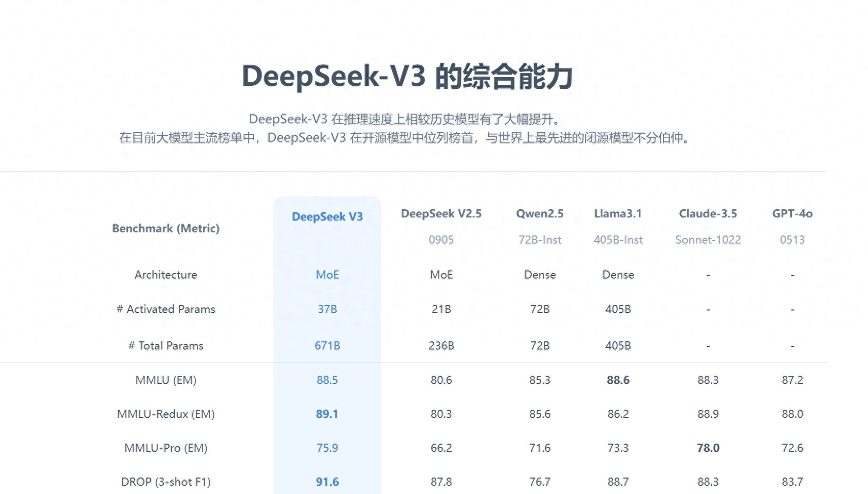The height and width of the screenshot is (494, 868).
Task: Click the '83.7' GPT-4o DROP score
Action: tap(792, 482)
